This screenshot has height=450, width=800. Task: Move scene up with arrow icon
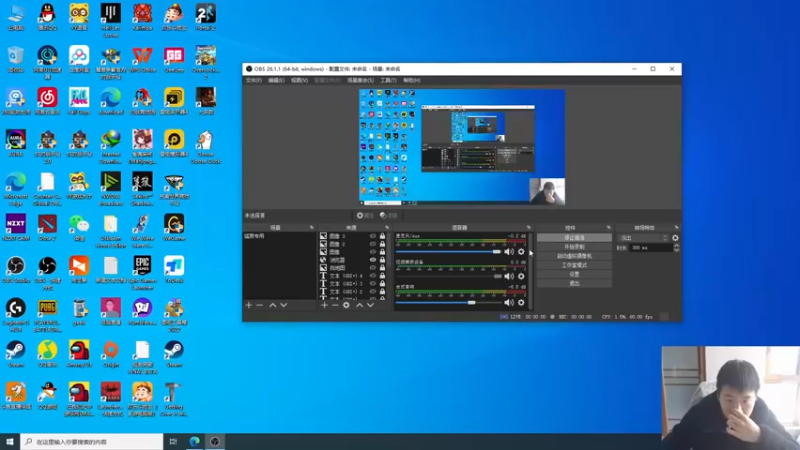272,305
